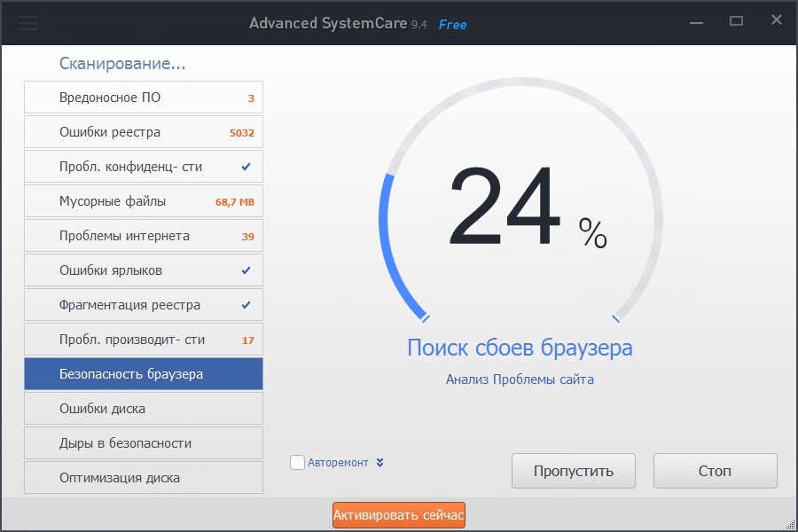Select the highlighted Безопасность браузера item
798x532 pixels.
144,374
